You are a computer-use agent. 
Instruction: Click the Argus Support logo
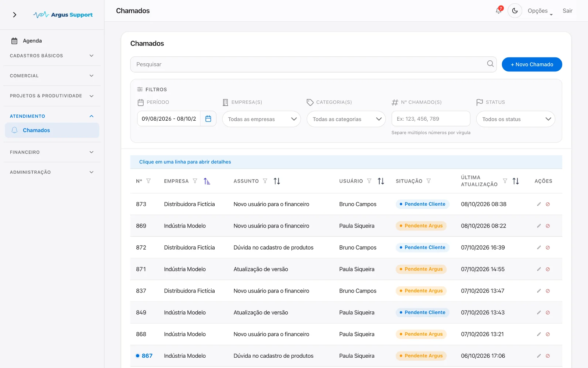pyautogui.click(x=63, y=15)
